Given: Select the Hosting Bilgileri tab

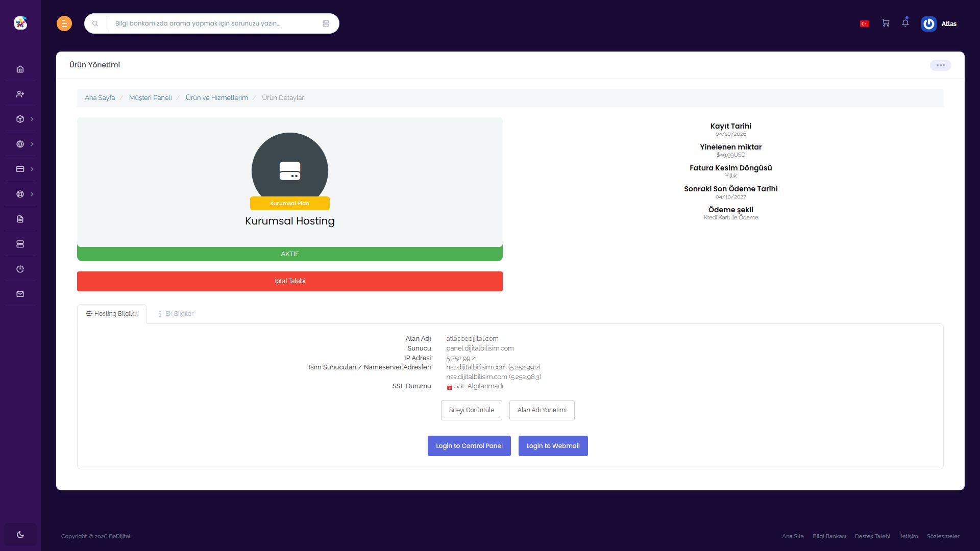Looking at the screenshot, I should coord(112,314).
